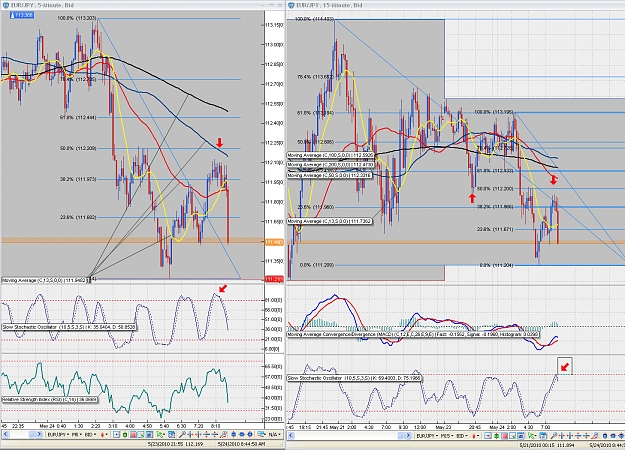The image size is (625, 450).
Task: Open the red candle style dropdown in 5-minute chart
Action: coord(104,434)
